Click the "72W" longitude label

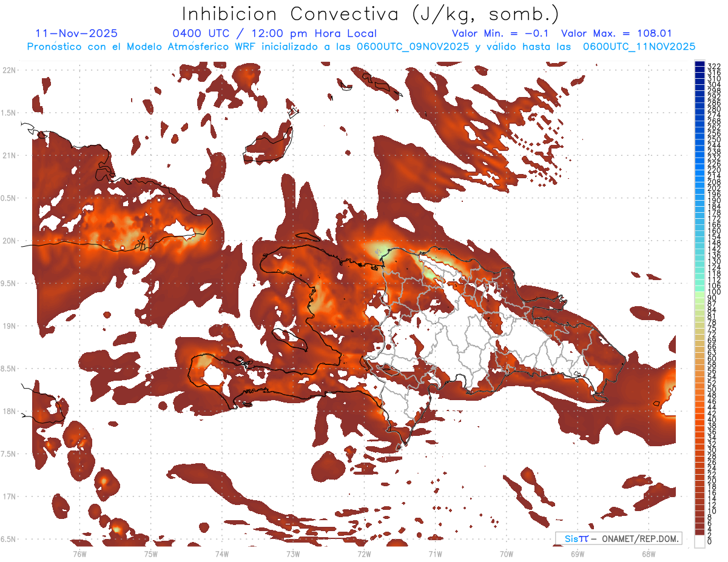364,553
